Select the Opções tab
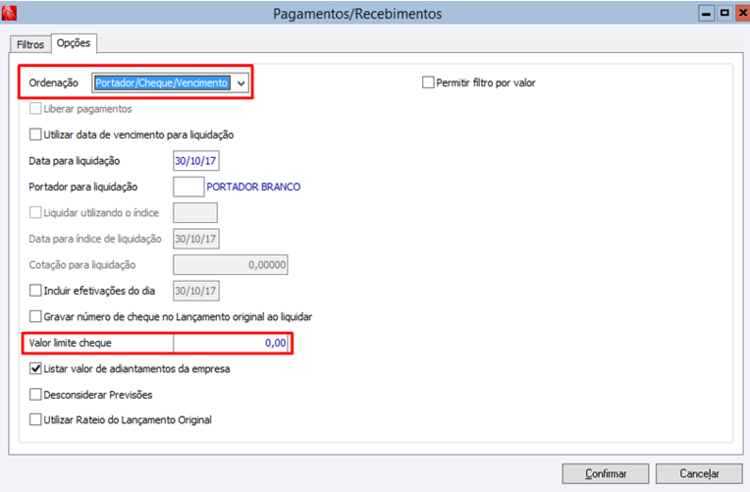 (x=74, y=43)
